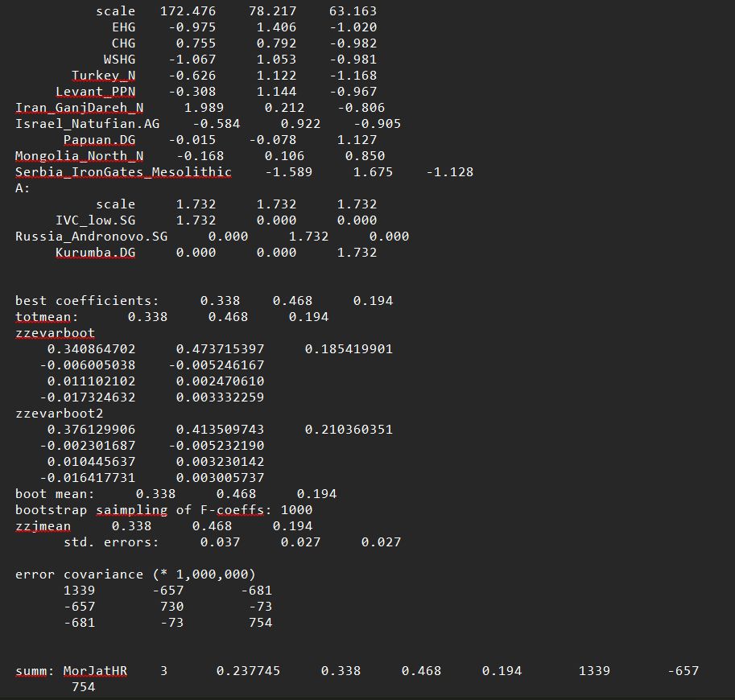
Task: Click the 'A:' matrix heading
Action: coord(23,188)
